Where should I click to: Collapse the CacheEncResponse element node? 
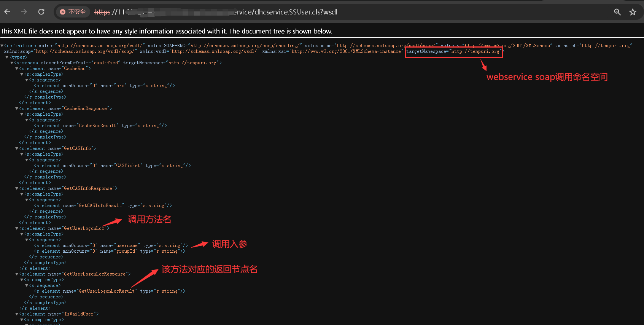tap(17, 108)
